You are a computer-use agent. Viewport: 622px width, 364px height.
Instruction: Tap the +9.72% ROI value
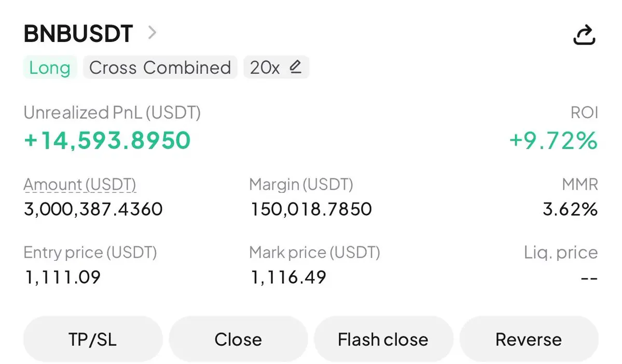point(553,141)
